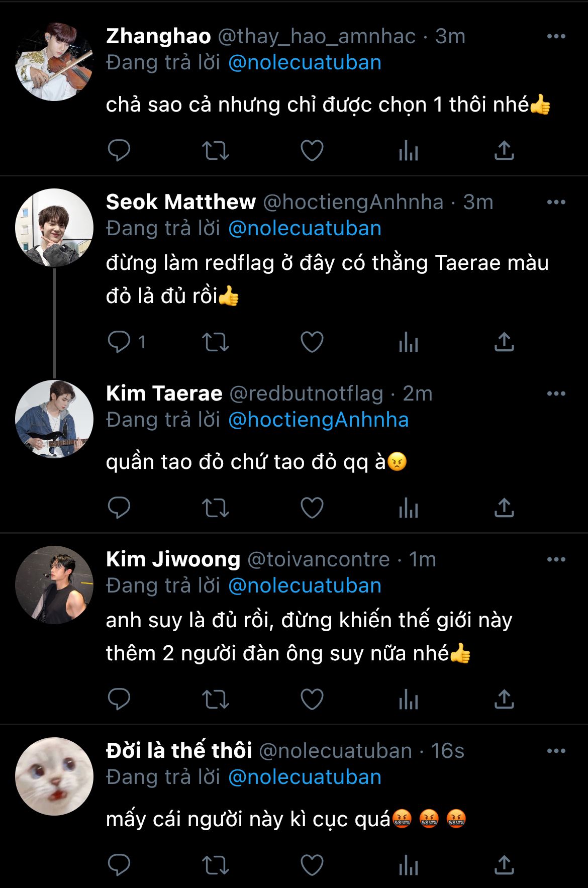Retweet Kim Jiwoong's tweet
The height and width of the screenshot is (888, 588).
216,700
